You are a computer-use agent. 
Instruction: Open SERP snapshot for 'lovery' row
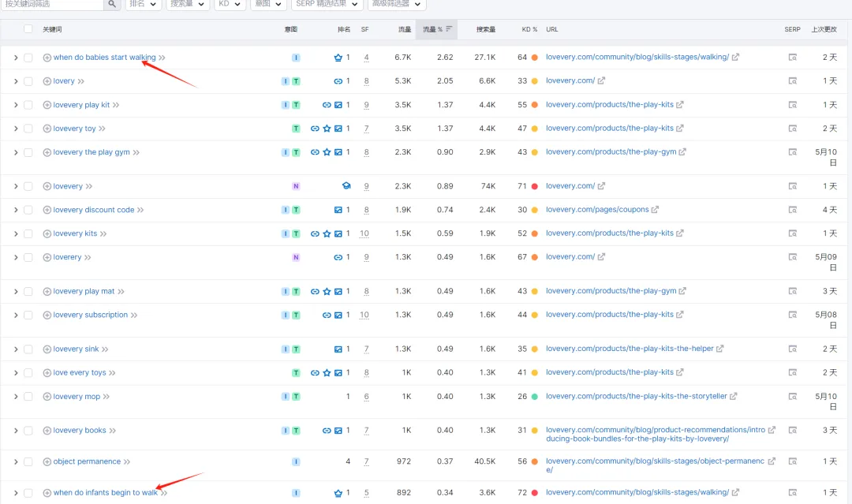793,81
